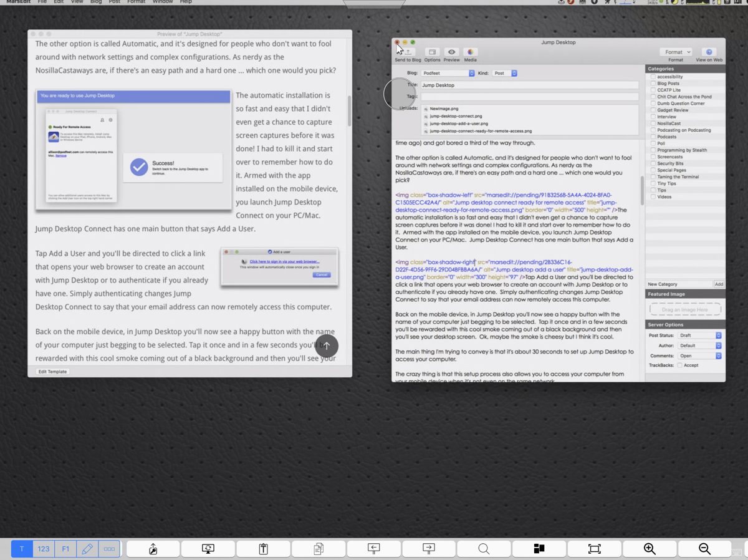Tap the pencil annotation icon in bottom bar
Image resolution: width=748 pixels, height=560 pixels.
[x=87, y=549]
